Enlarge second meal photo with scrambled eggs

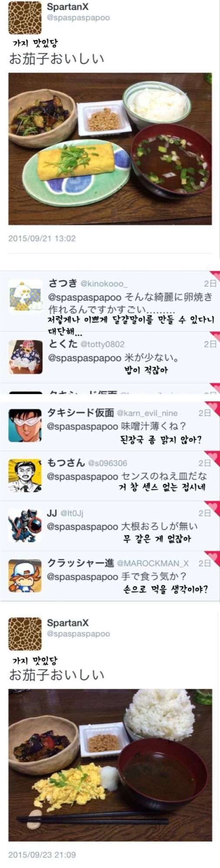pyautogui.click(x=110, y=765)
